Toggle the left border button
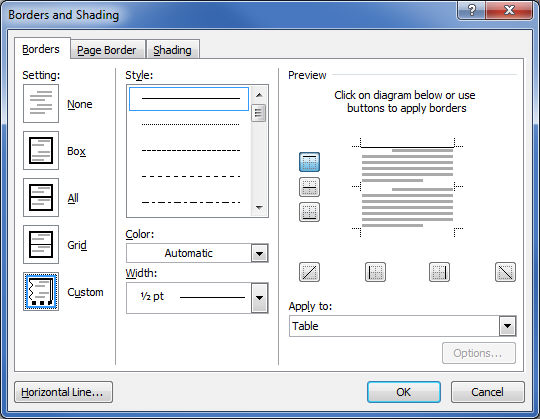 click(x=375, y=272)
